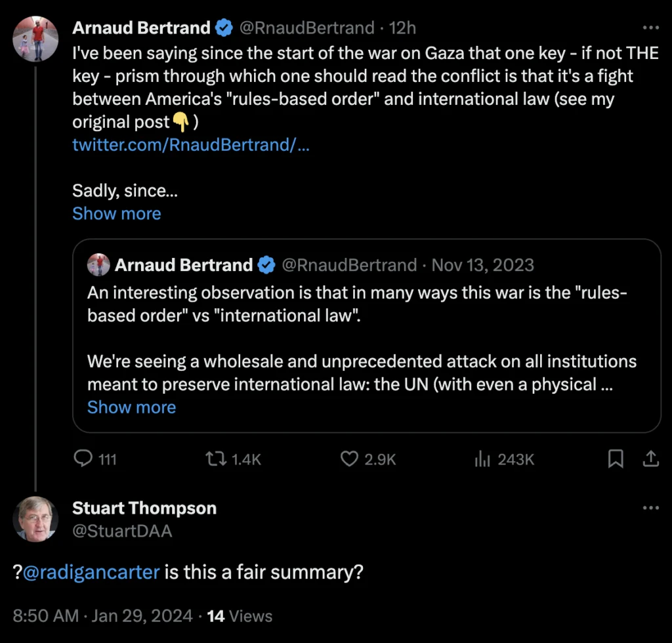Click the Stuart Thompson display name

(x=144, y=508)
